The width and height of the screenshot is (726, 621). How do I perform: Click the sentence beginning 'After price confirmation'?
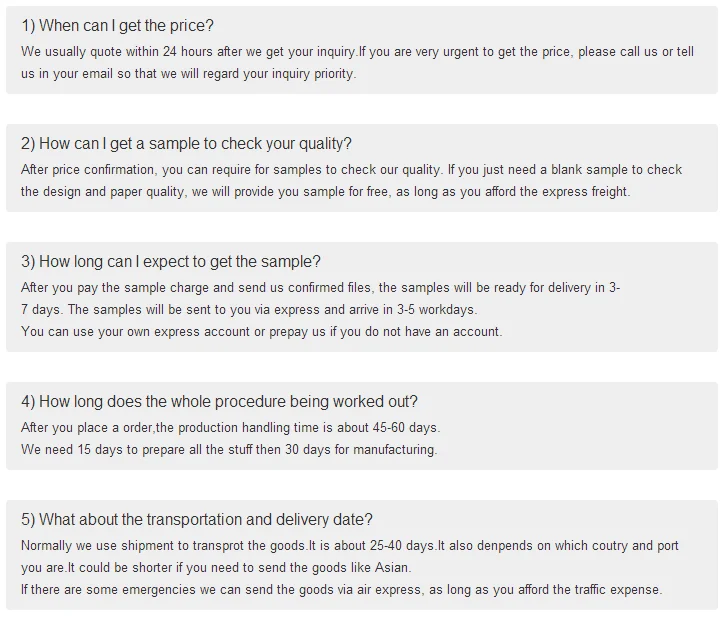coord(231,169)
